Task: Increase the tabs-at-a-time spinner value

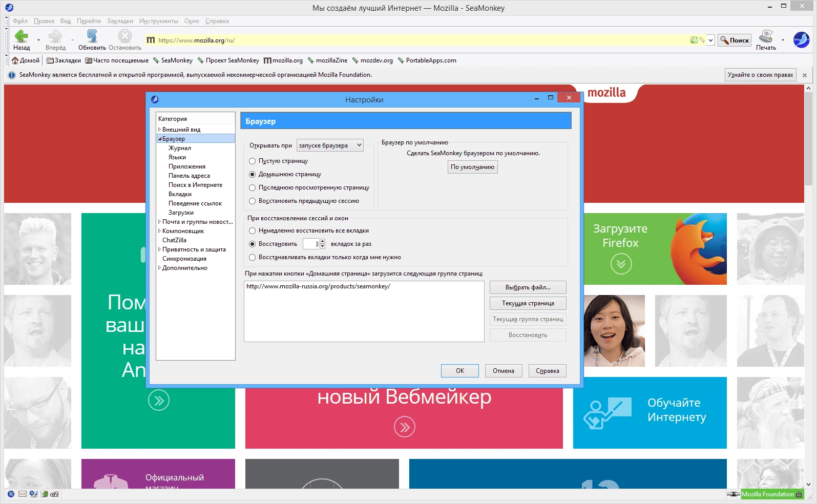Action: coord(323,242)
